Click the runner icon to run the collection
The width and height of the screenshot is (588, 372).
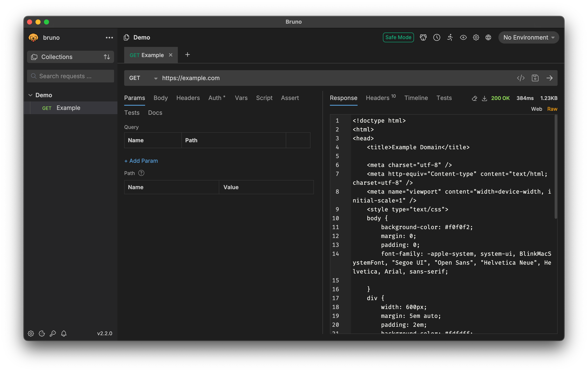pyautogui.click(x=450, y=37)
